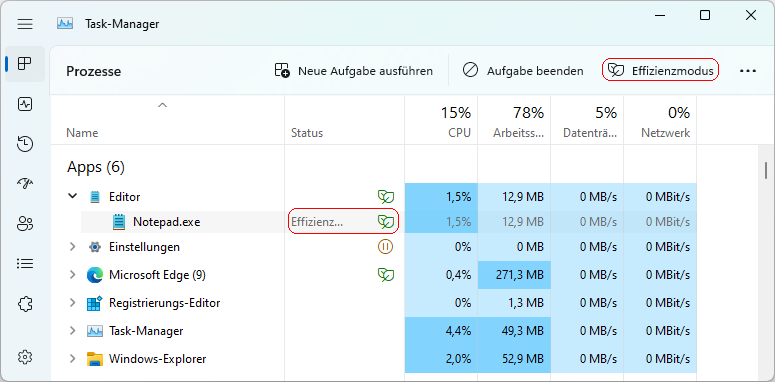Click the Windows-Explorer folder icon
Image resolution: width=775 pixels, height=382 pixels.
coord(94,359)
